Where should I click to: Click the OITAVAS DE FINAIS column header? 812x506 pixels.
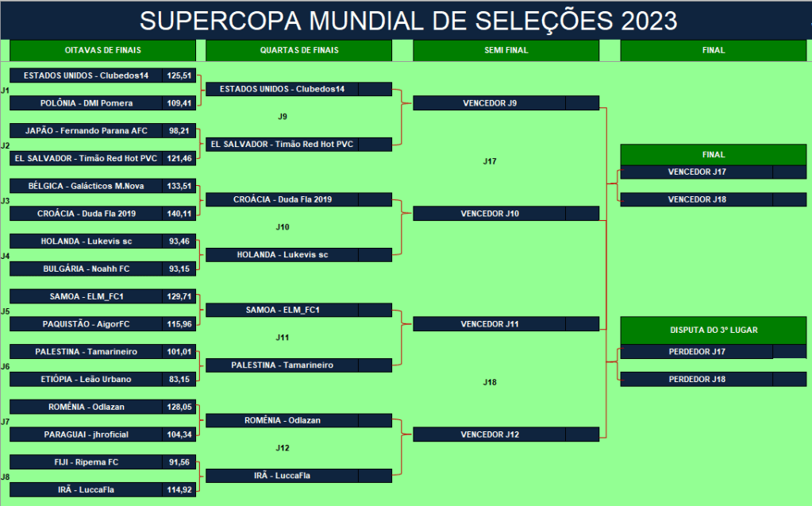click(x=102, y=50)
